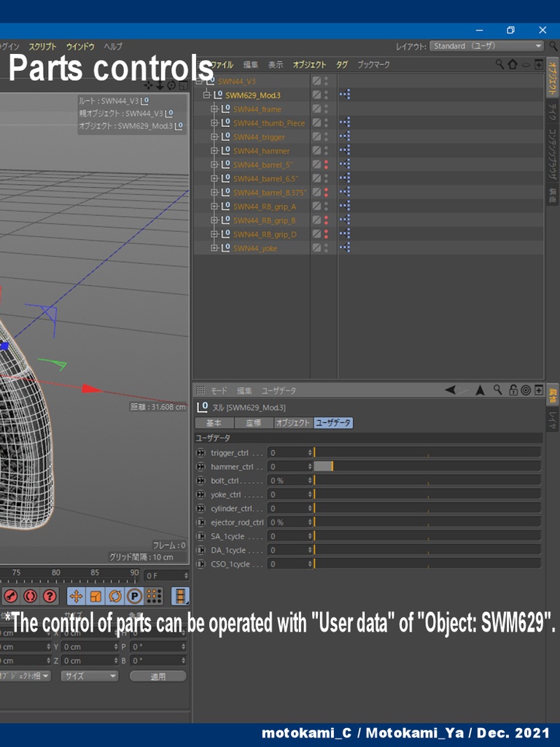
Task: Click the point-level animation dots icon
Action: pyautogui.click(x=155, y=596)
